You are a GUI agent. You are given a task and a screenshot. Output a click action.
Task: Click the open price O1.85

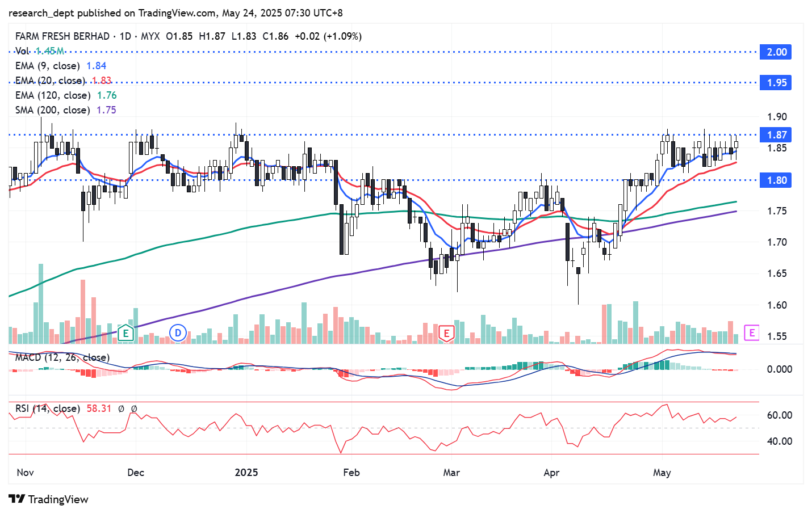(x=179, y=36)
